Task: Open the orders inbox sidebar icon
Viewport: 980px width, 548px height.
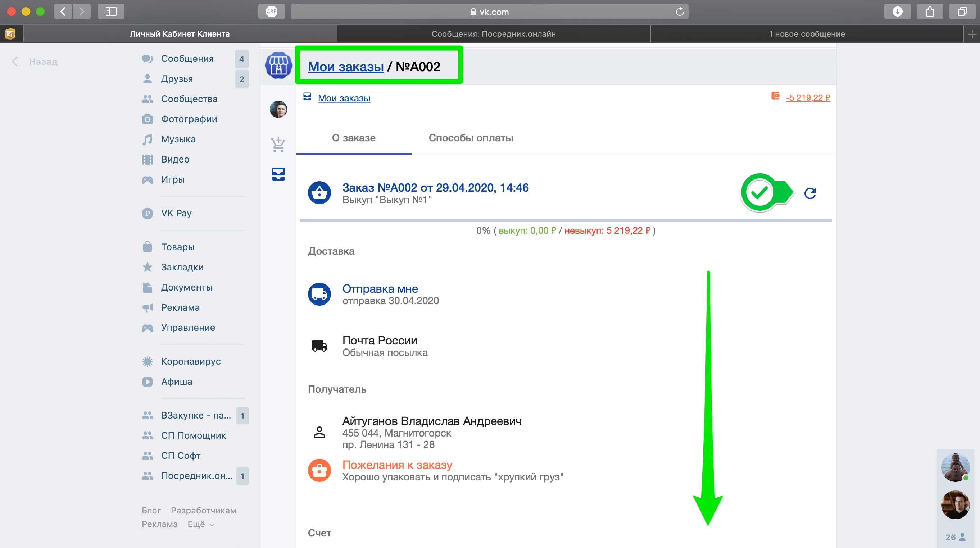Action: pyautogui.click(x=278, y=174)
